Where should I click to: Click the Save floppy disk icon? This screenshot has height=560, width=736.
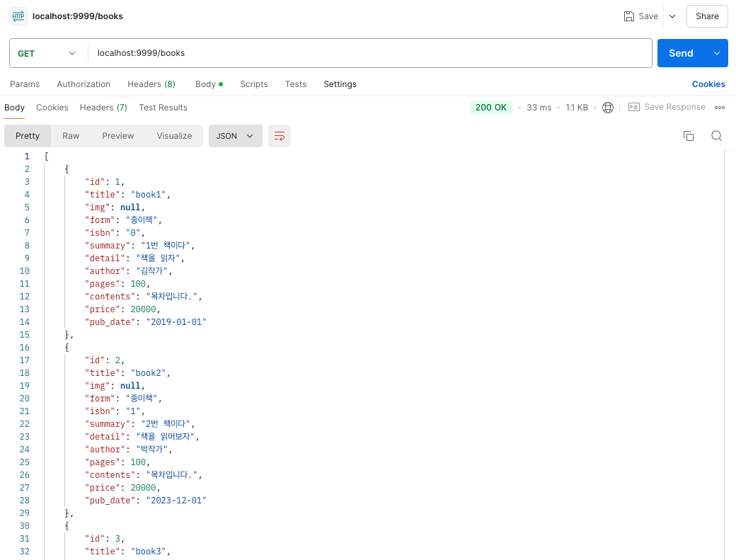[629, 16]
